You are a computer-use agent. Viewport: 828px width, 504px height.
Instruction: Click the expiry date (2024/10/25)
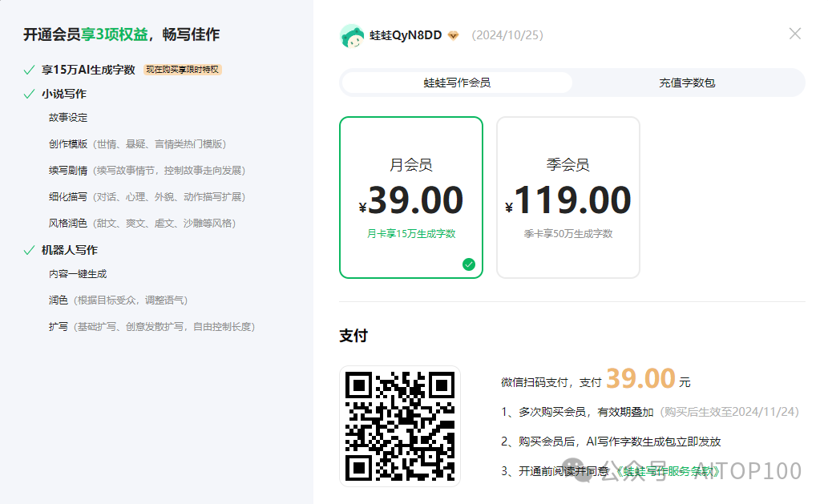pos(507,35)
